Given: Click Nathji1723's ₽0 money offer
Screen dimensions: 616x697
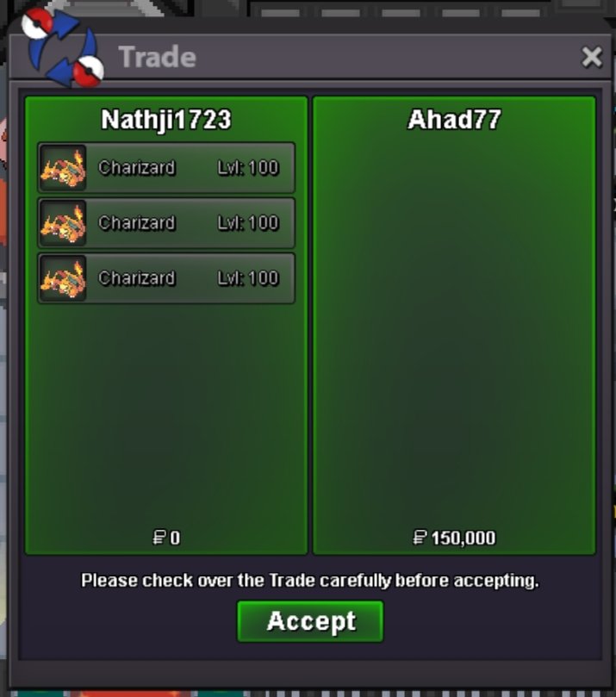Looking at the screenshot, I should [x=166, y=538].
